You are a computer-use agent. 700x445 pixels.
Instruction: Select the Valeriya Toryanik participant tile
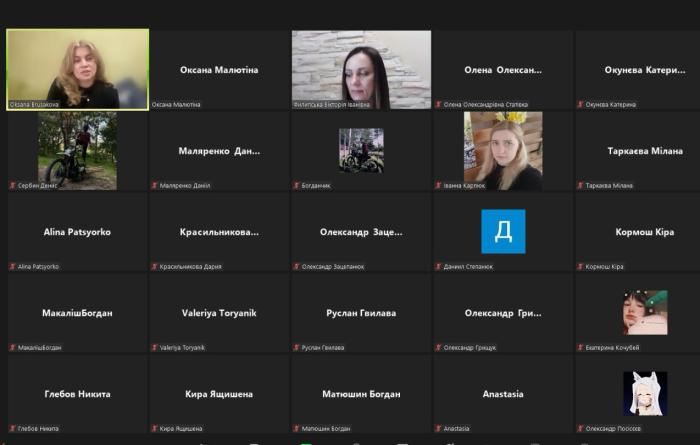click(219, 313)
